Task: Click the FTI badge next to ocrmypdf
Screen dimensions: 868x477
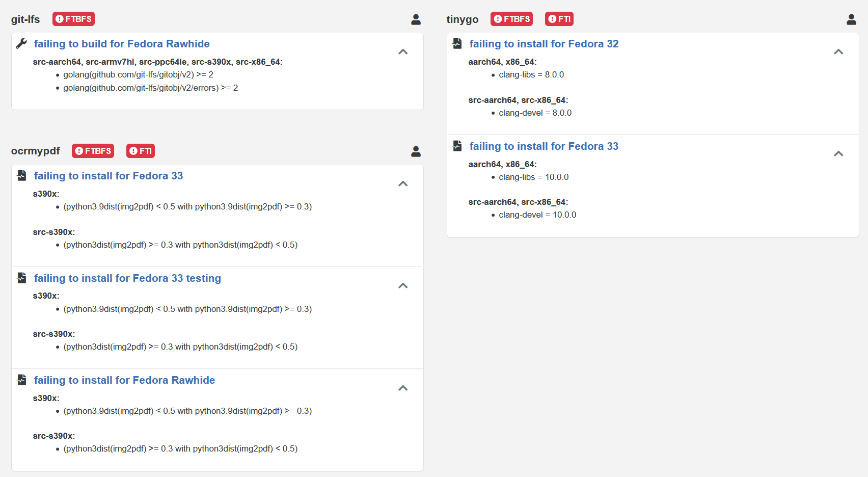Action: [x=141, y=151]
